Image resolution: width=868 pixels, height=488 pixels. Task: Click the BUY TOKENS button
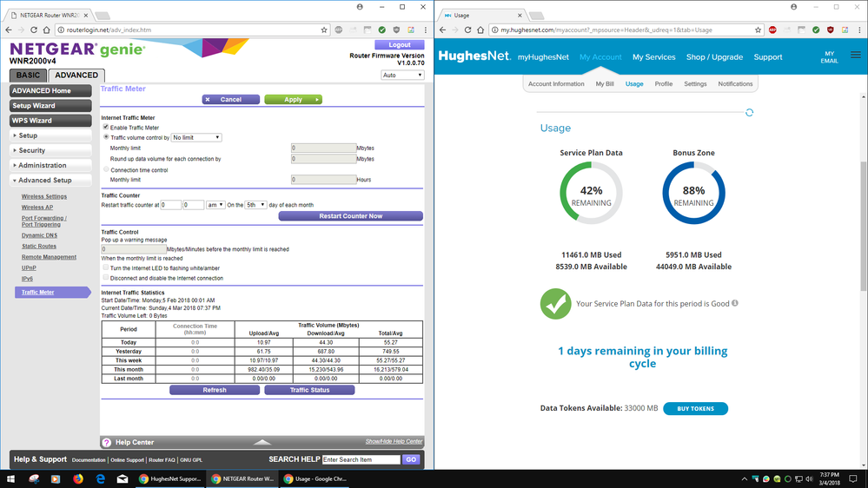(695, 408)
